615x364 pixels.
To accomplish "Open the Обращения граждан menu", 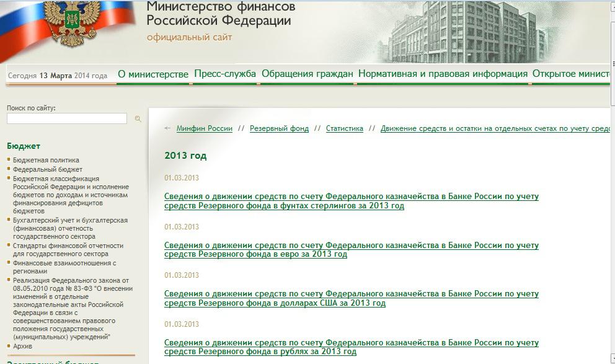I will [x=307, y=74].
